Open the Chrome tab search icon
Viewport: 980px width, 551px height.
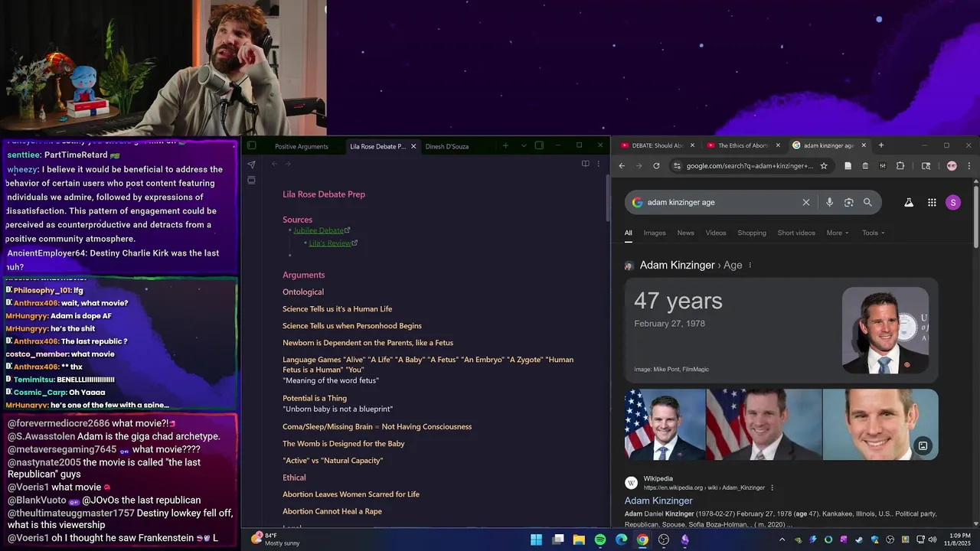(x=926, y=165)
